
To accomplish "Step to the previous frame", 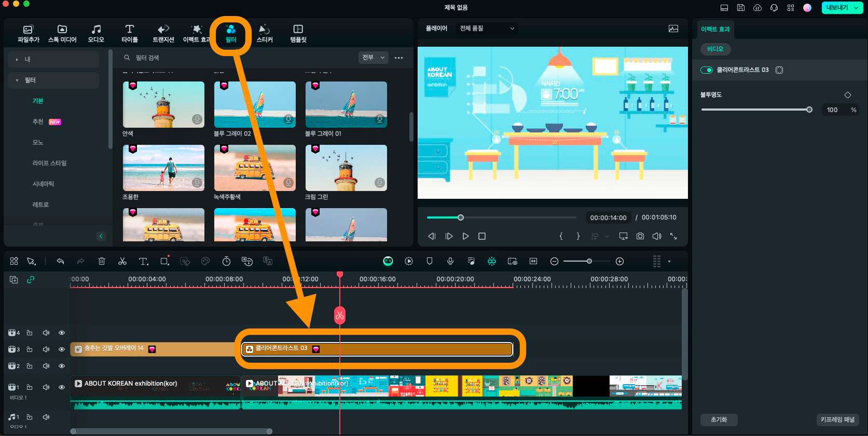I will pyautogui.click(x=432, y=236).
